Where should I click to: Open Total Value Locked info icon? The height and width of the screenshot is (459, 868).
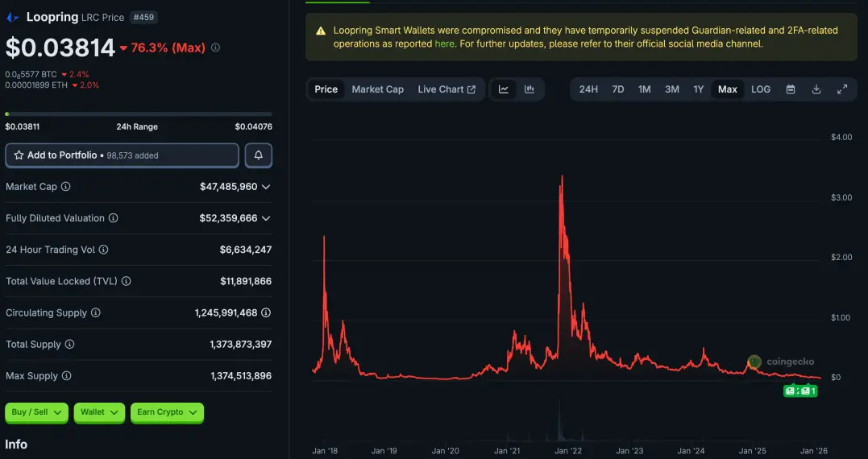pos(127,281)
